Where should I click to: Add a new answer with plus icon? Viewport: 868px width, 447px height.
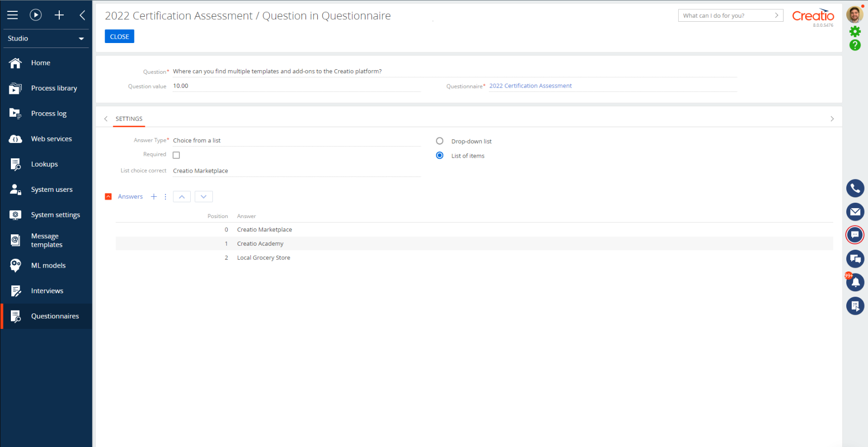(154, 197)
